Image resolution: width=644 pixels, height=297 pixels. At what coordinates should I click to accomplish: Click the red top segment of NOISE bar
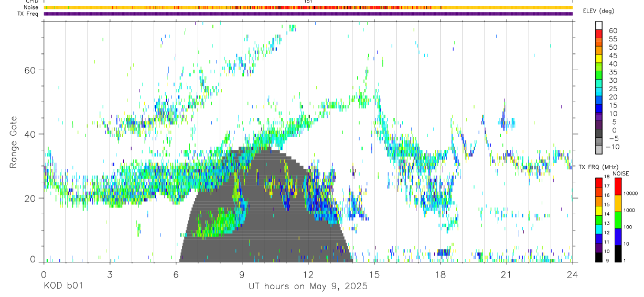click(x=618, y=186)
